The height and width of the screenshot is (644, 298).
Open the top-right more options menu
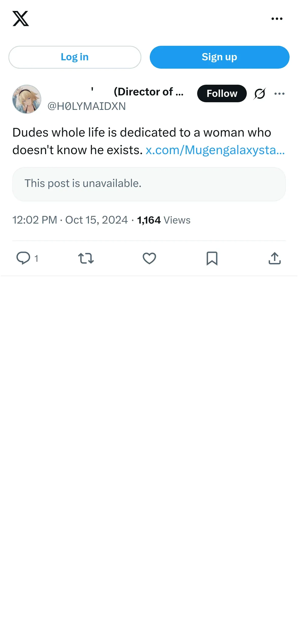277,19
